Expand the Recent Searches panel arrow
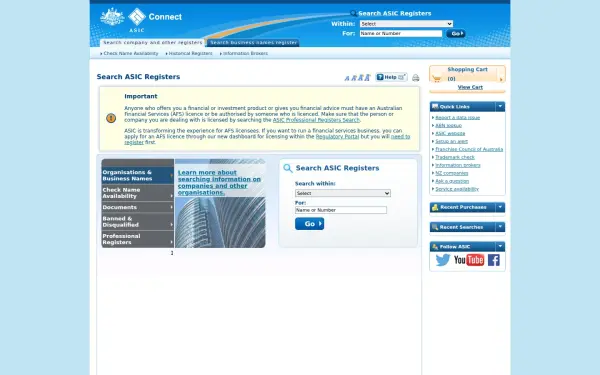 point(500,227)
